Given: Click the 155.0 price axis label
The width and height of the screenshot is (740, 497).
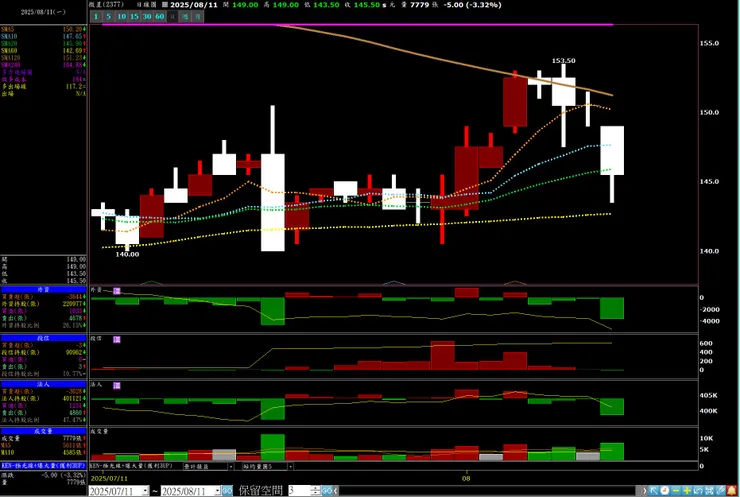Looking at the screenshot, I should [x=709, y=43].
